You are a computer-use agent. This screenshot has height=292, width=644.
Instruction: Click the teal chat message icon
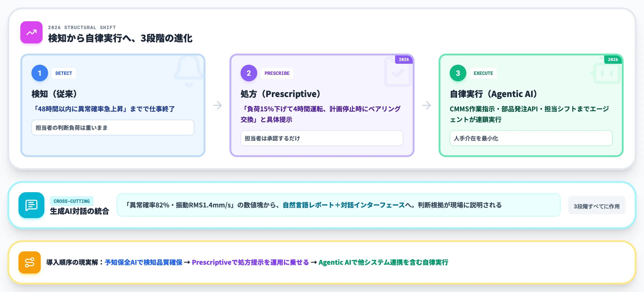tap(31, 205)
